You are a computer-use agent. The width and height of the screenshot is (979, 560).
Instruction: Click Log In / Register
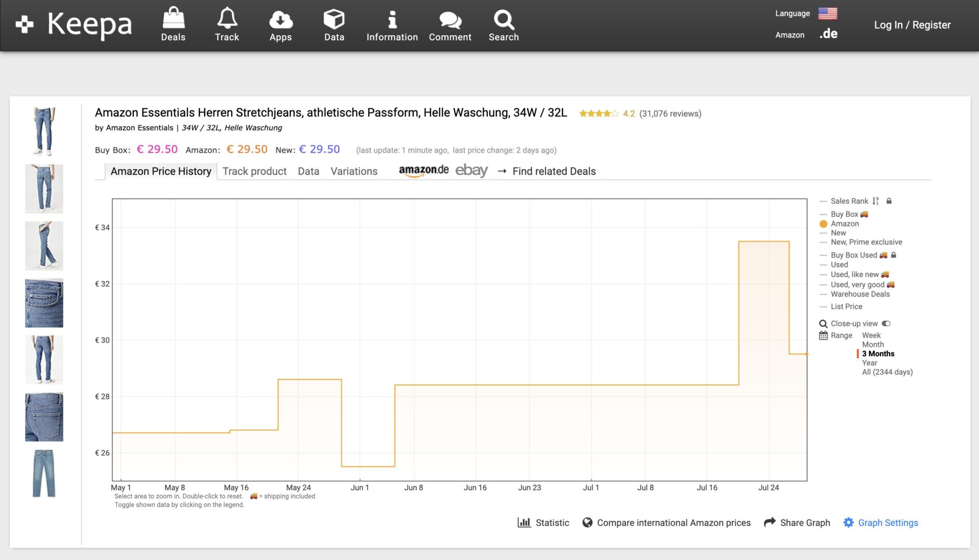tap(912, 25)
